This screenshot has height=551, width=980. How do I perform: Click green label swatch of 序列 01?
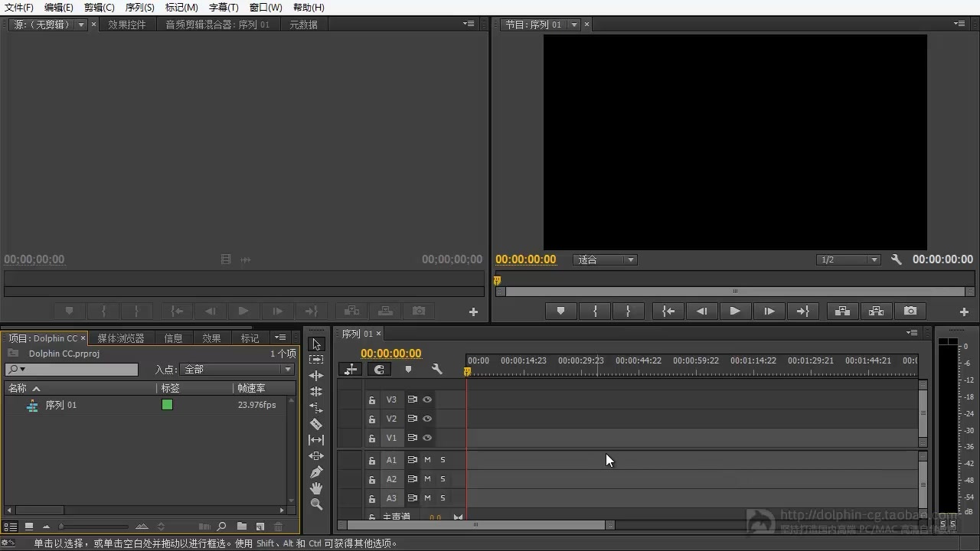click(167, 405)
